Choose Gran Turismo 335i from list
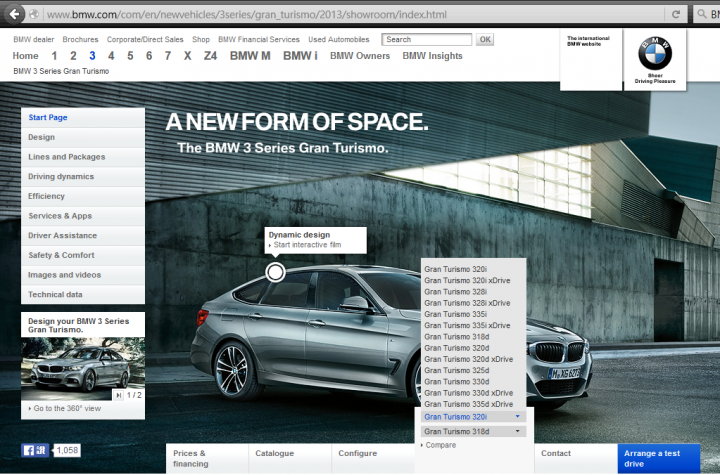The height and width of the screenshot is (475, 720). coord(456,314)
